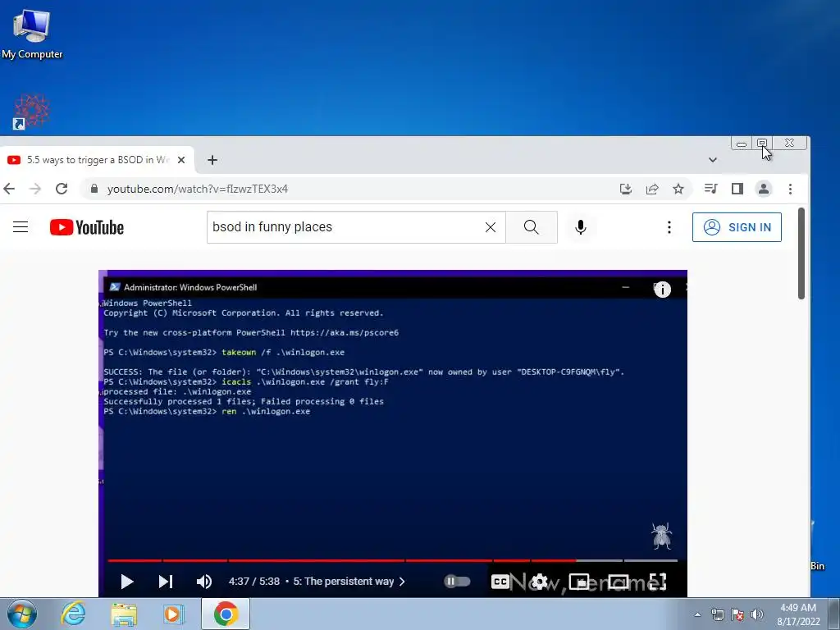
Task: Run search with magnifier button
Action: [x=532, y=227]
